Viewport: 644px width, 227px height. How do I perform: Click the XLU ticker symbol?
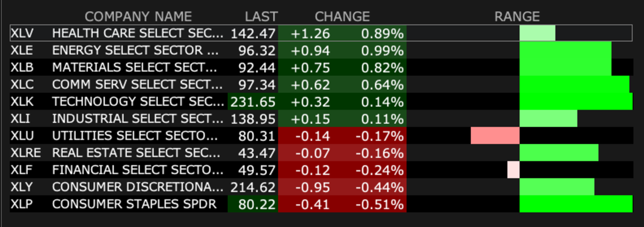coord(22,136)
